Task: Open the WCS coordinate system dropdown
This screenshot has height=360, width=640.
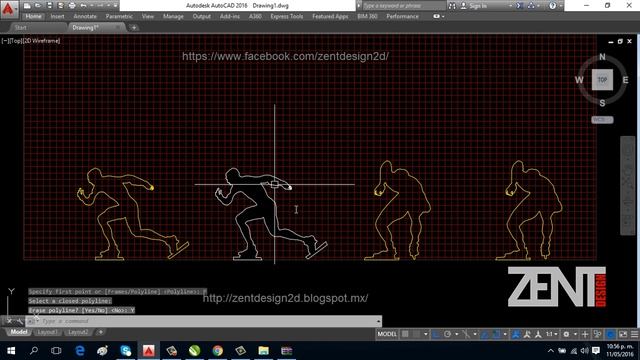Action: pyautogui.click(x=602, y=120)
